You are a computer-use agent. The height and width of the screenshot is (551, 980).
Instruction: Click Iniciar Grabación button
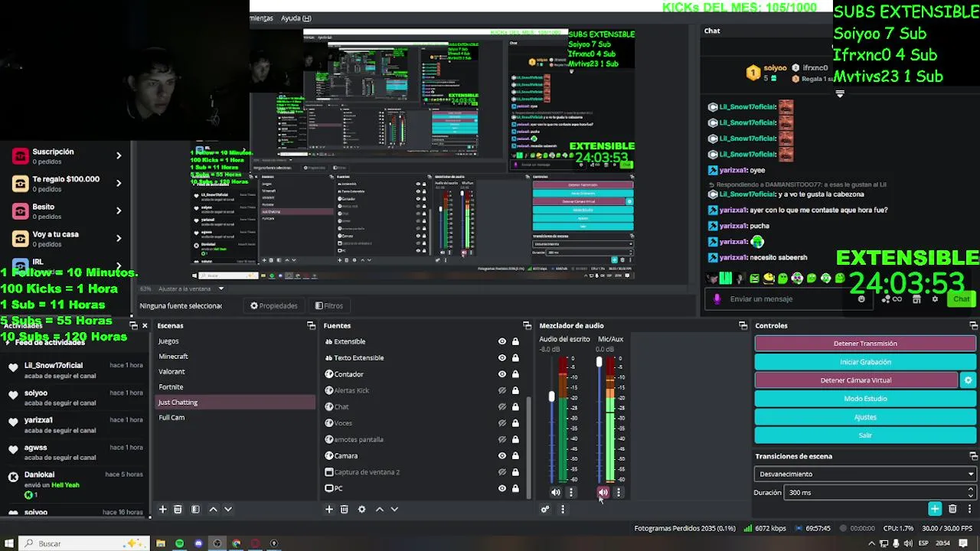[x=865, y=362]
